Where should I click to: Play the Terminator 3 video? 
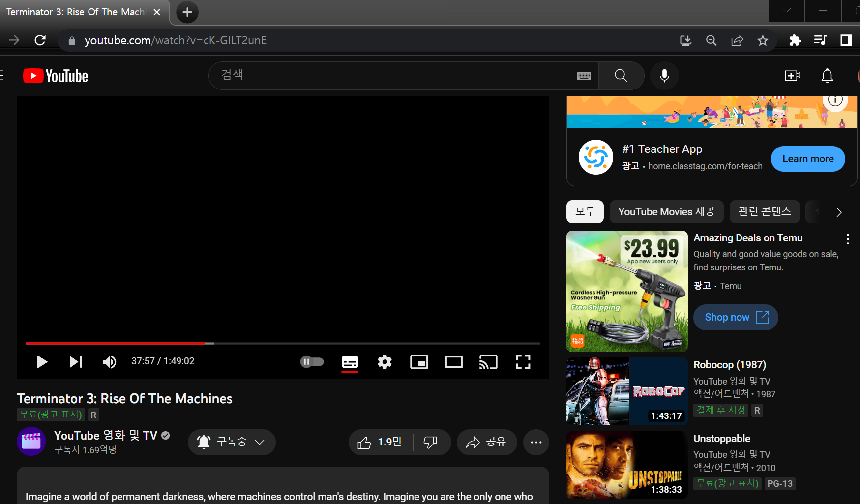(42, 362)
